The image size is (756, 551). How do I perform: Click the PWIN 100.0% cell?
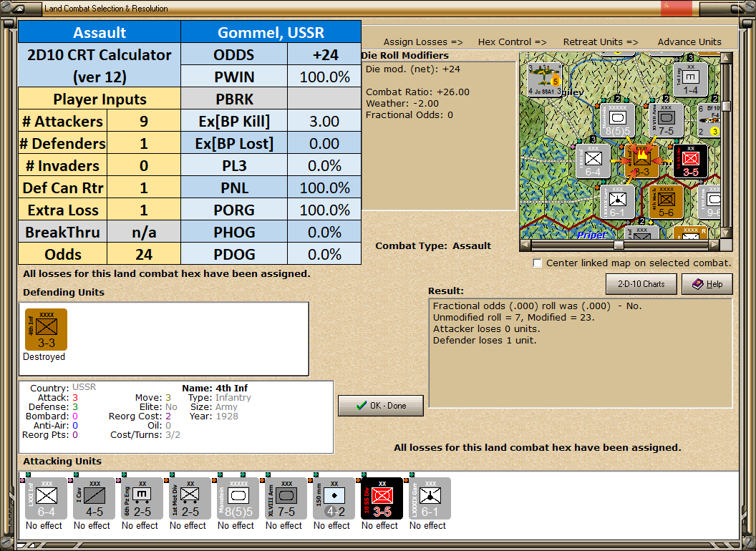pyautogui.click(x=324, y=77)
